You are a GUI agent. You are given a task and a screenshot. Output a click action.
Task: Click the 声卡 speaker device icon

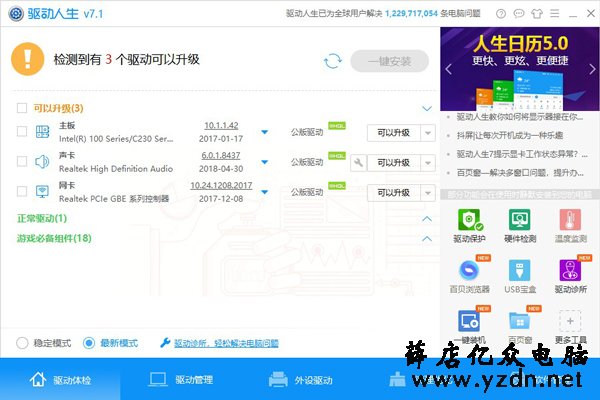(x=42, y=162)
